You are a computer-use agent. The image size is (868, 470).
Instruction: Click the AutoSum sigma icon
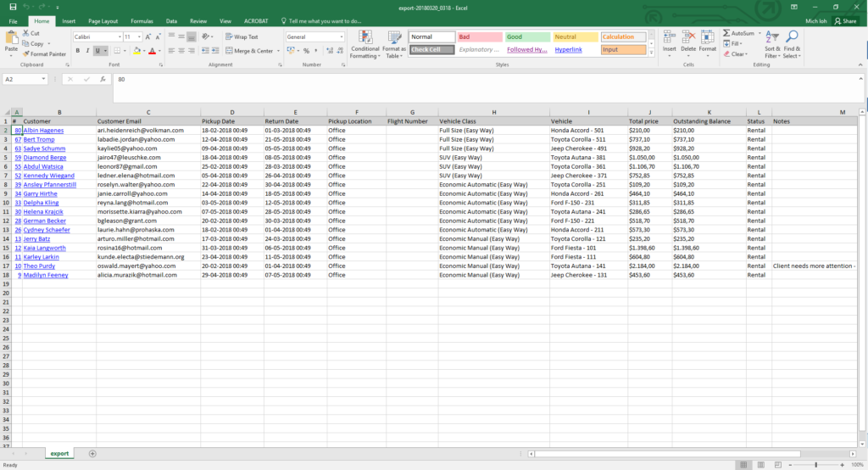pos(726,33)
